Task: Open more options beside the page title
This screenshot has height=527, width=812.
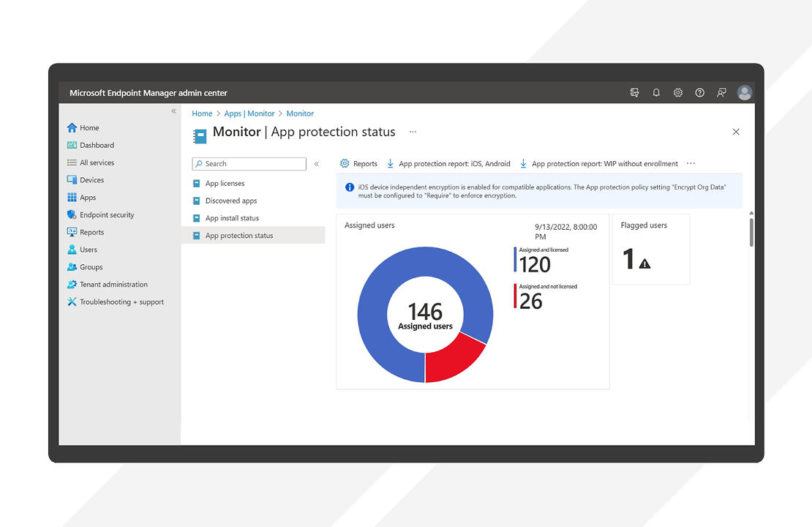Action: point(413,132)
